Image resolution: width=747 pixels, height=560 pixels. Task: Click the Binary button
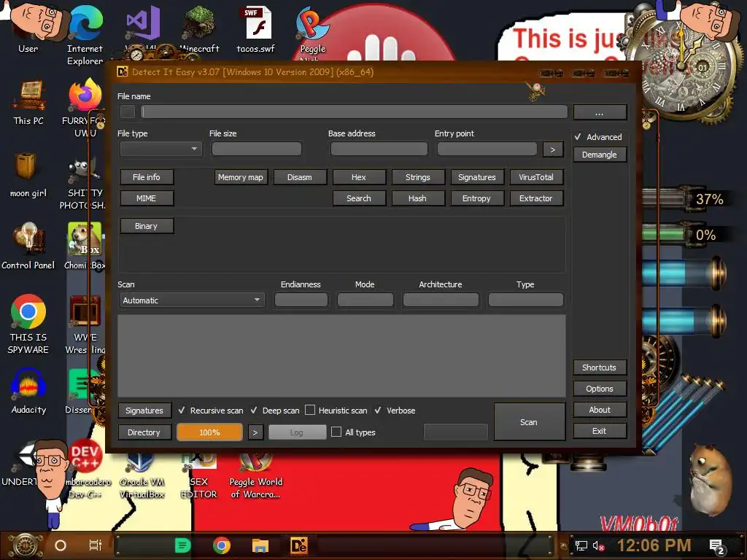tap(147, 226)
